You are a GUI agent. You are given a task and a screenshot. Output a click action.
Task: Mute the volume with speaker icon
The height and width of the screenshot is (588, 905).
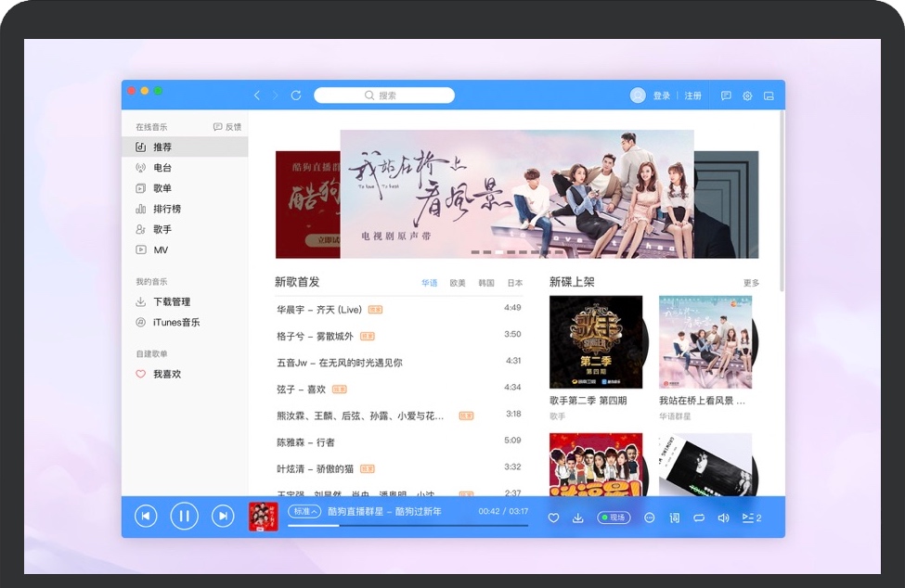tap(723, 518)
